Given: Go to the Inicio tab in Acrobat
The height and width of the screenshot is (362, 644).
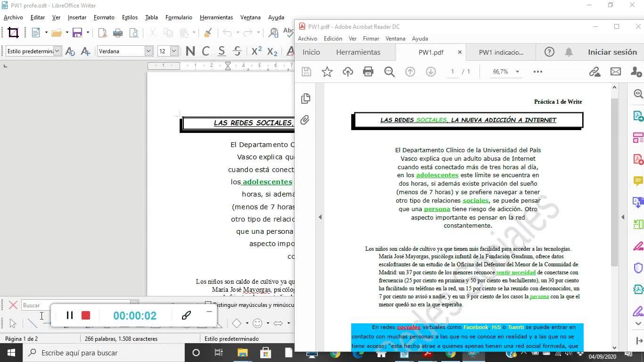Looking at the screenshot, I should [x=311, y=52].
